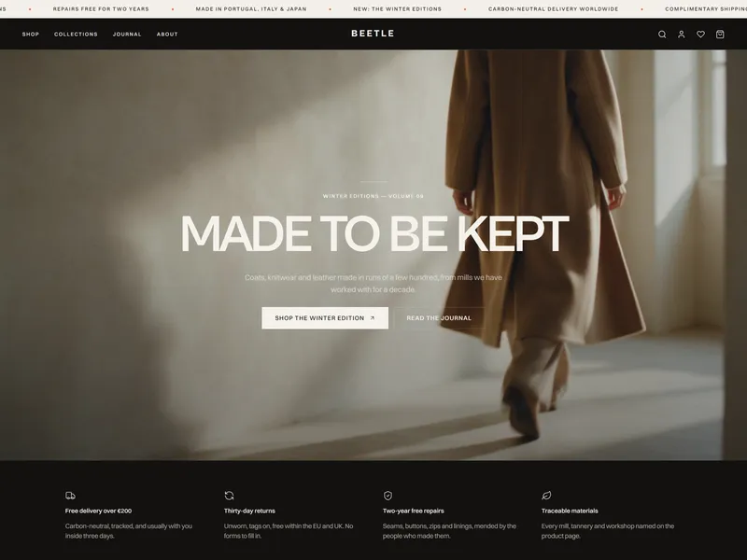
Task: Click the returns refresh arrows icon
Action: [229, 496]
